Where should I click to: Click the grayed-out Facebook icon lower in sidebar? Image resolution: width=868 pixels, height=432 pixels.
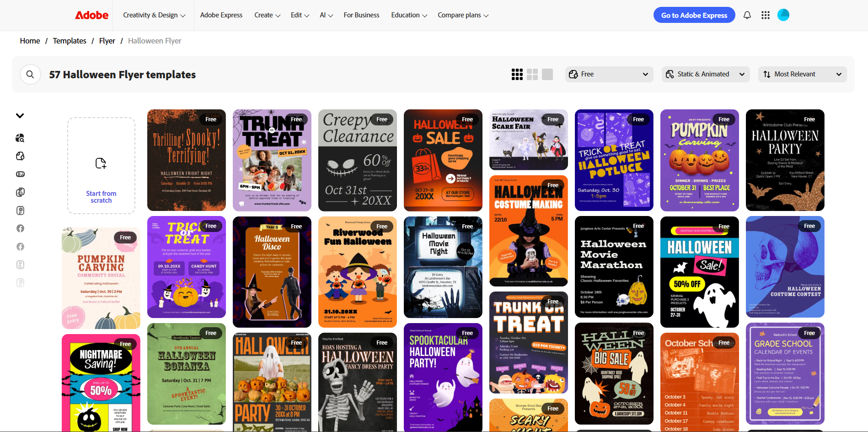pyautogui.click(x=20, y=246)
